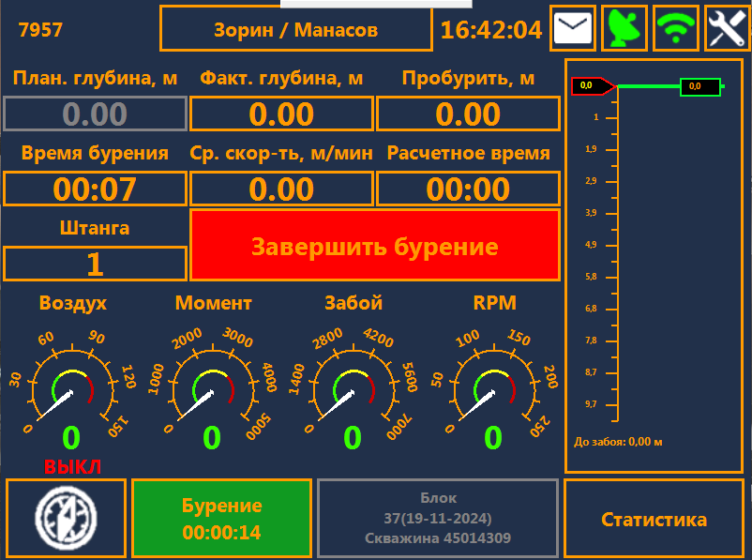Click the Забой gauge dial
This screenshot has height=560, width=752.
click(353, 386)
